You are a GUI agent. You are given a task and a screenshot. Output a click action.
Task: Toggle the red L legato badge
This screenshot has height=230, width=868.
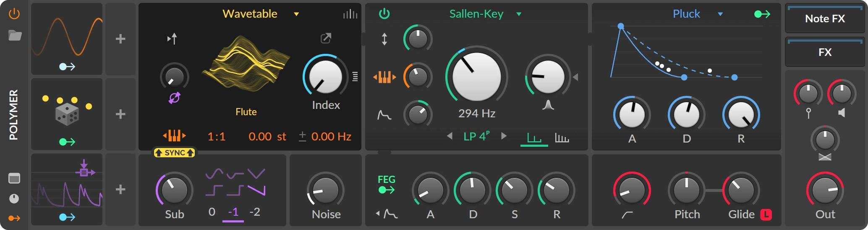(766, 214)
